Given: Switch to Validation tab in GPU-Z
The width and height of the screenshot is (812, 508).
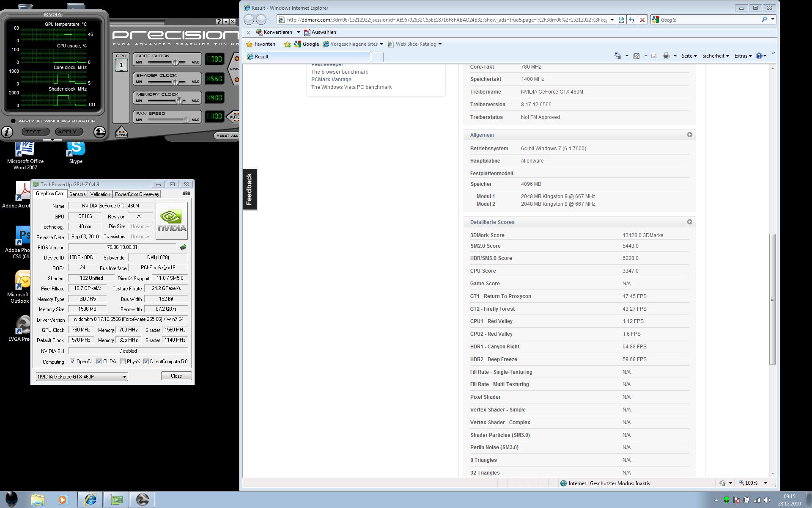Looking at the screenshot, I should [x=100, y=194].
